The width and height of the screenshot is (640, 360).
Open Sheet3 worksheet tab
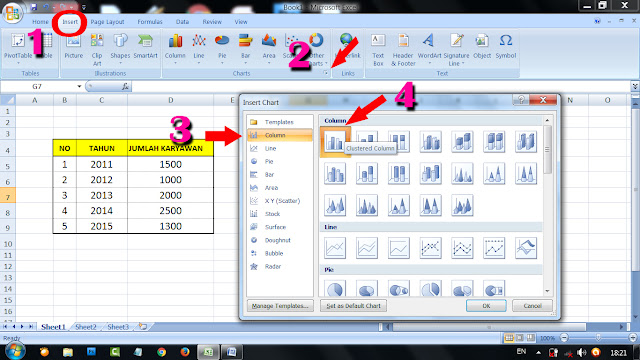(x=118, y=327)
